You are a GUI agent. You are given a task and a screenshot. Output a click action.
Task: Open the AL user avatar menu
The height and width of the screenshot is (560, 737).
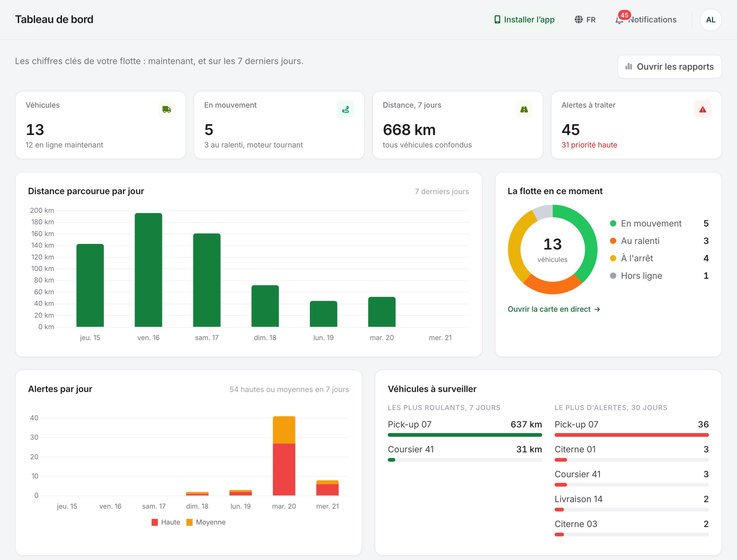[711, 20]
